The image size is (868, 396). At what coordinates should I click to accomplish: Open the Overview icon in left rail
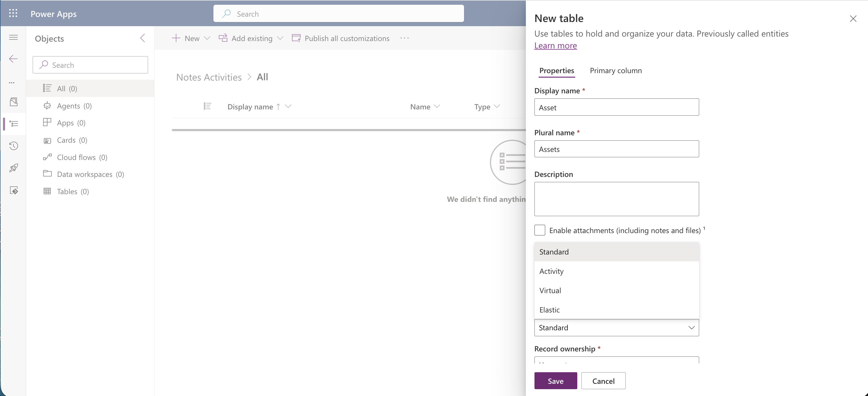point(13,102)
